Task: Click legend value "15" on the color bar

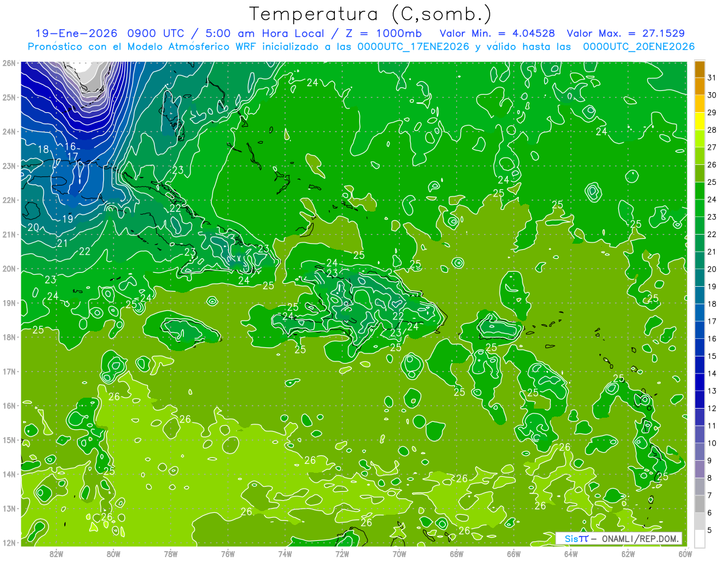Action: pos(712,356)
